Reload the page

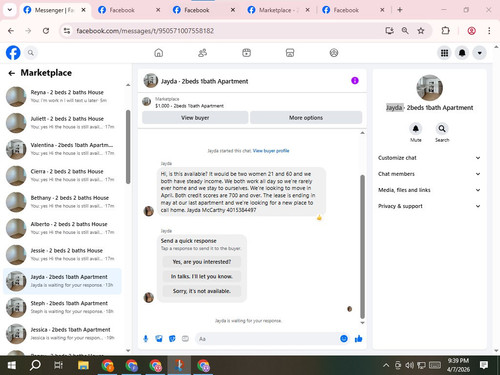pos(46,31)
